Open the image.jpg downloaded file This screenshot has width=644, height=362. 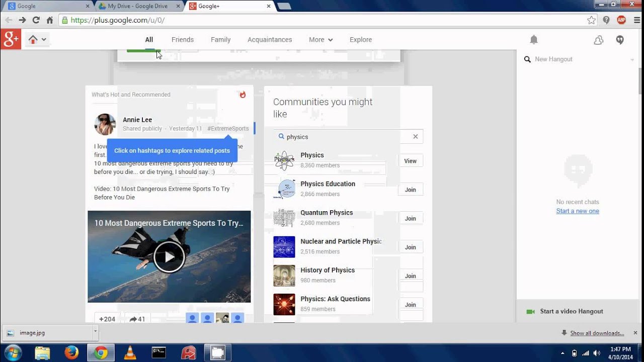(48, 332)
